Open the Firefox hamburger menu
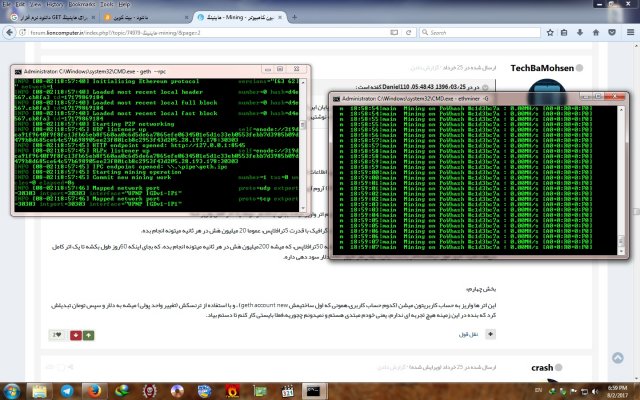 pyautogui.click(x=629, y=34)
